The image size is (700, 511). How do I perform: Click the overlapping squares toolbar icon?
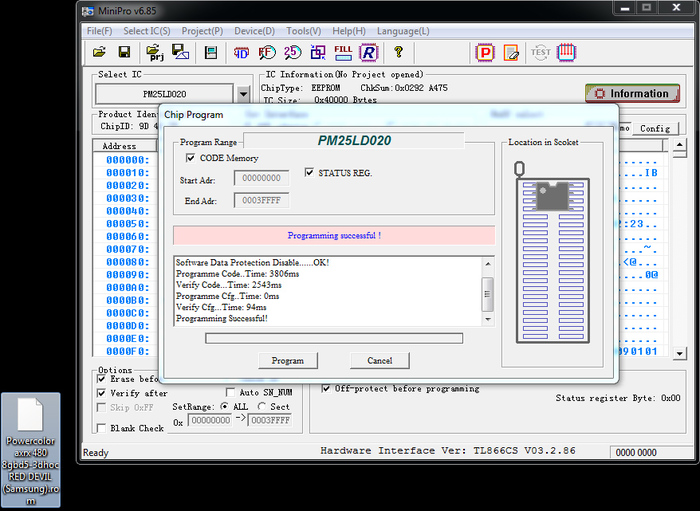[318, 53]
